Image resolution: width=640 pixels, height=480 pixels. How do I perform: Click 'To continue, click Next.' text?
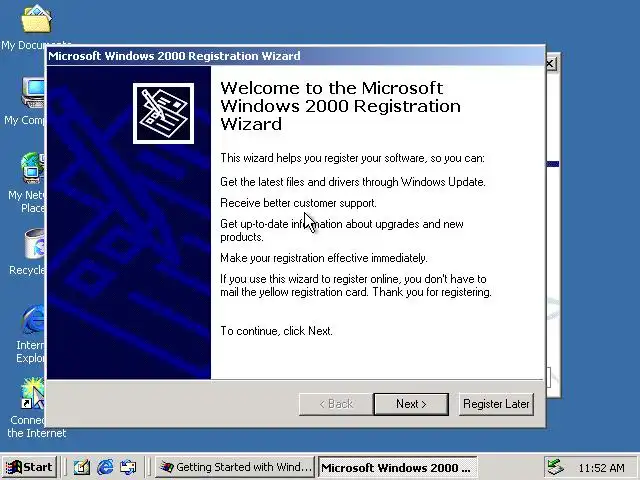click(x=276, y=331)
